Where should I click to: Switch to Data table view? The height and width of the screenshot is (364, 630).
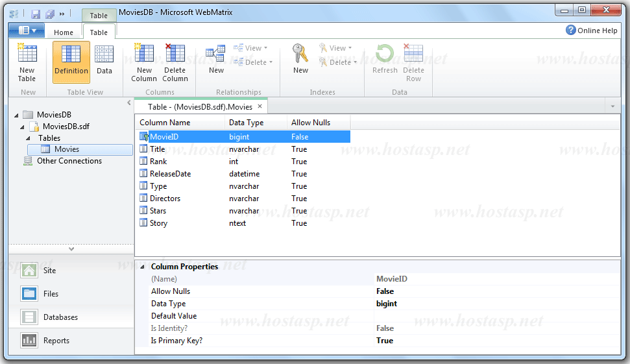(x=104, y=60)
